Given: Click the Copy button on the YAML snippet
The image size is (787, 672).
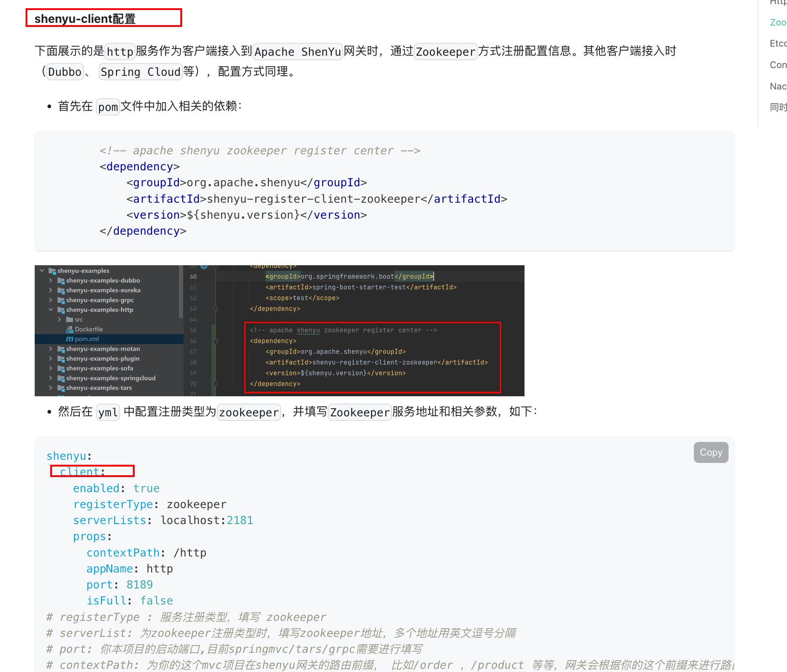Looking at the screenshot, I should (x=711, y=452).
